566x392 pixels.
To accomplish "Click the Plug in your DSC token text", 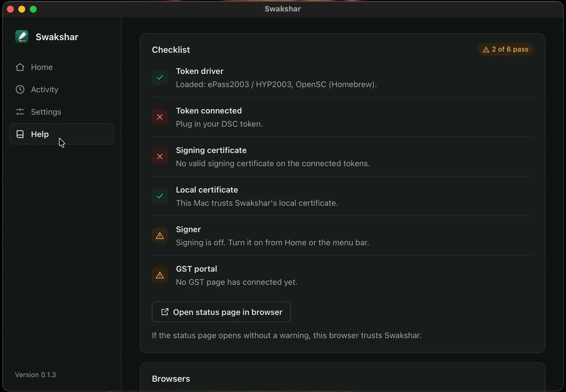I will (219, 124).
